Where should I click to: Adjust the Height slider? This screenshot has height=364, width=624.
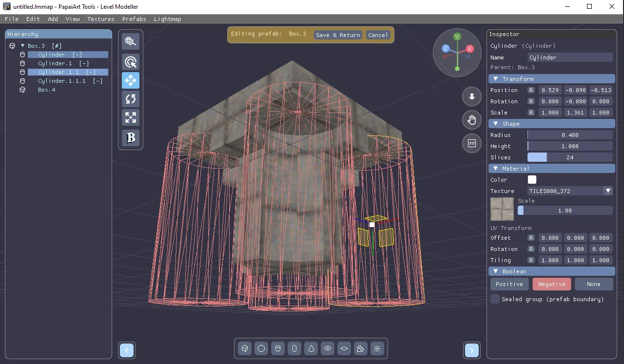coord(570,146)
